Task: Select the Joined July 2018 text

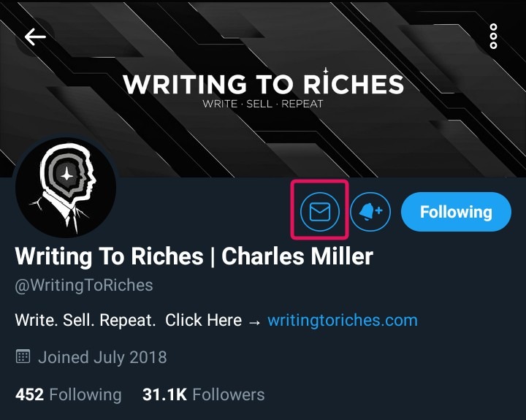Action: pyautogui.click(x=102, y=358)
